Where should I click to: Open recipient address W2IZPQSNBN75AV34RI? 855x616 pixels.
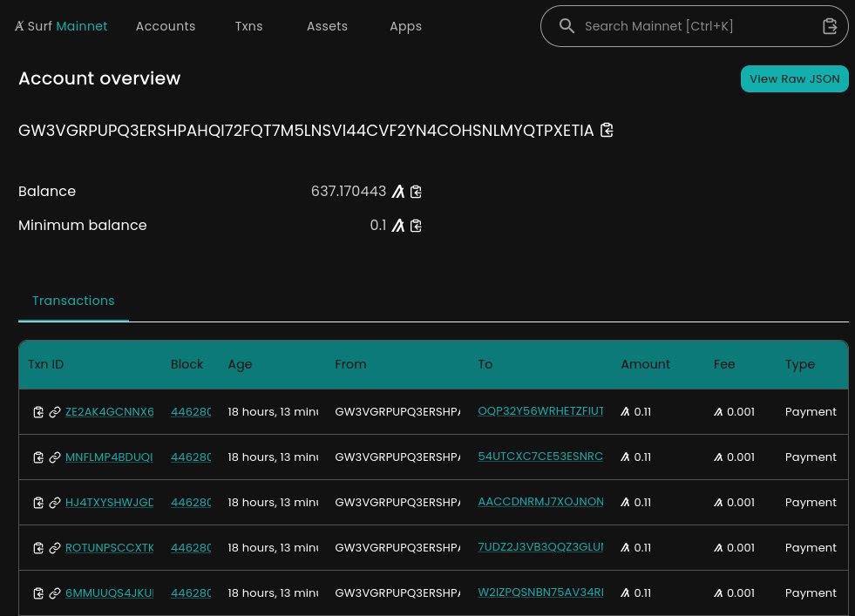(540, 592)
